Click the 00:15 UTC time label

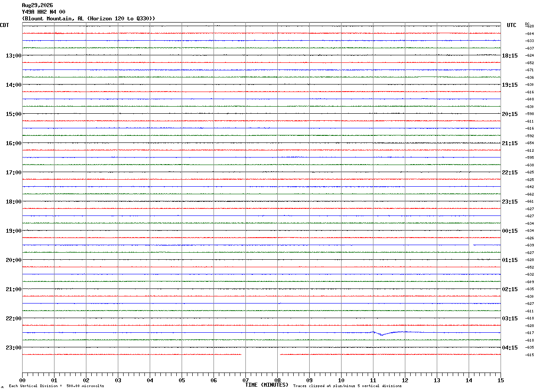click(x=510, y=231)
